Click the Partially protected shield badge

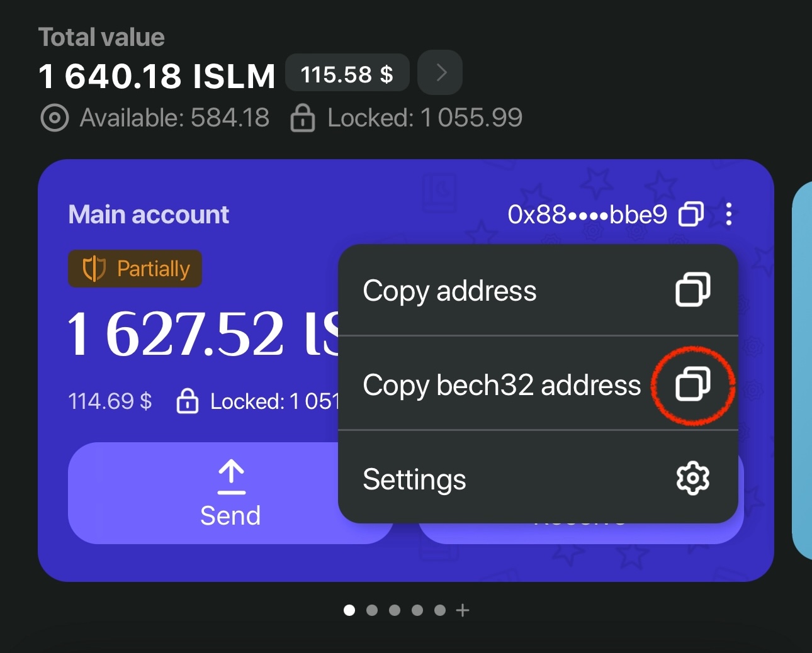pos(135,269)
